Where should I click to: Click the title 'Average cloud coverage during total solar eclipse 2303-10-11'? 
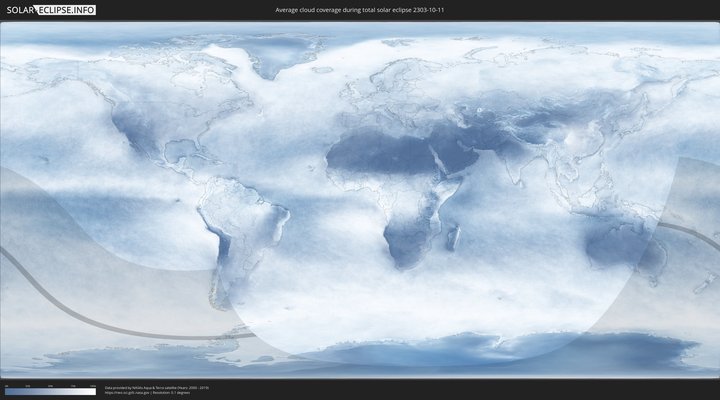coord(360,10)
